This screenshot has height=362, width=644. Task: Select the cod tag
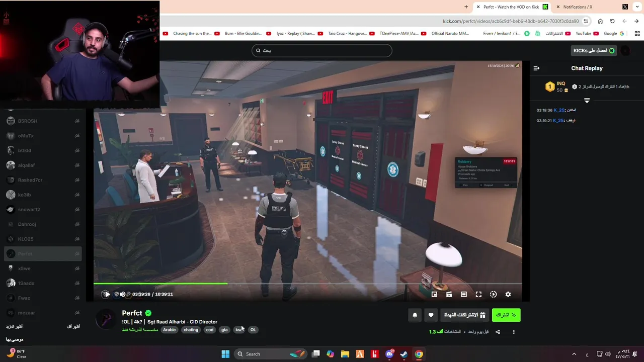click(210, 330)
